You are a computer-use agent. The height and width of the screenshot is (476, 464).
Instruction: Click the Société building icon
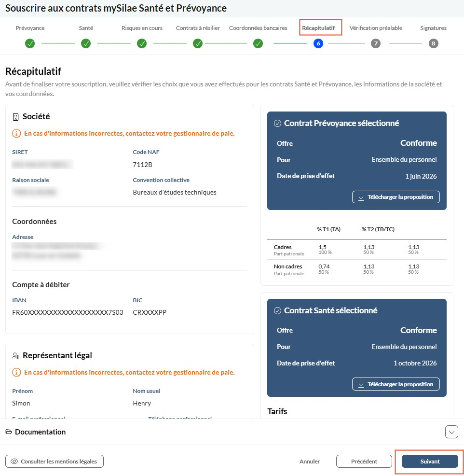click(15, 117)
